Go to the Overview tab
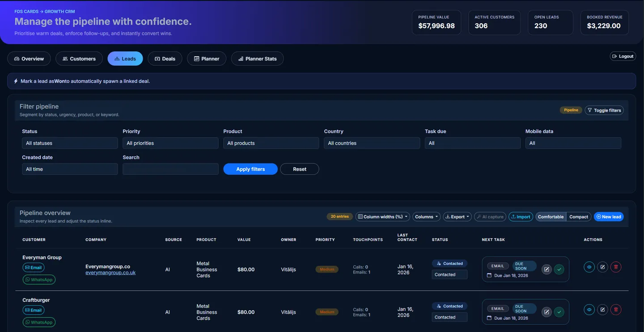Image resolution: width=644 pixels, height=332 pixels. tap(29, 59)
